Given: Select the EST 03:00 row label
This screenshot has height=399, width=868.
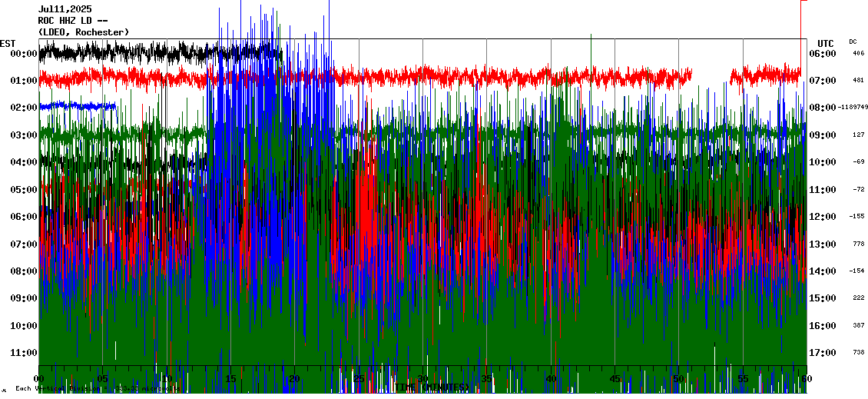Looking at the screenshot, I should coord(24,135).
